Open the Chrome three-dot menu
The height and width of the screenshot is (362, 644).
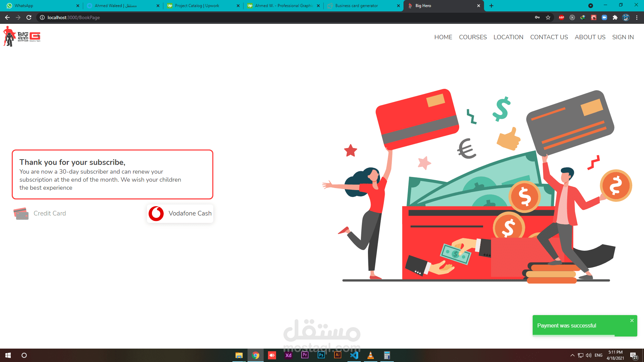click(637, 17)
